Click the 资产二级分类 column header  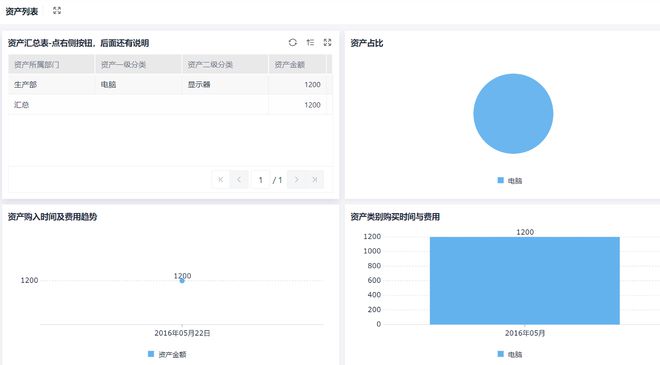click(225, 64)
